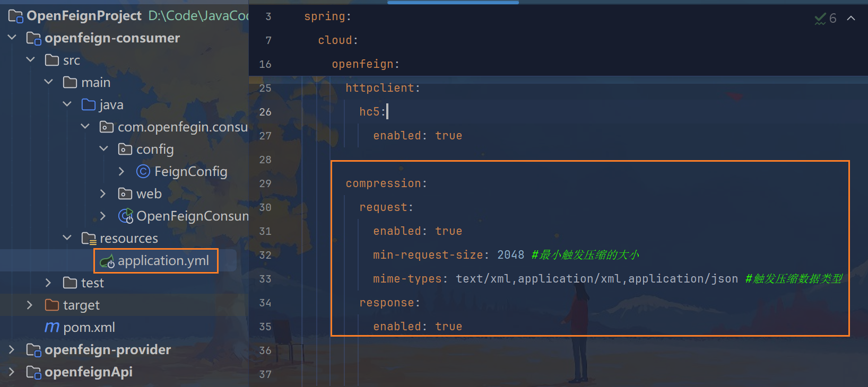Click line number 29 in the gutter
Viewport: 868px width, 387px height.
[x=265, y=183]
